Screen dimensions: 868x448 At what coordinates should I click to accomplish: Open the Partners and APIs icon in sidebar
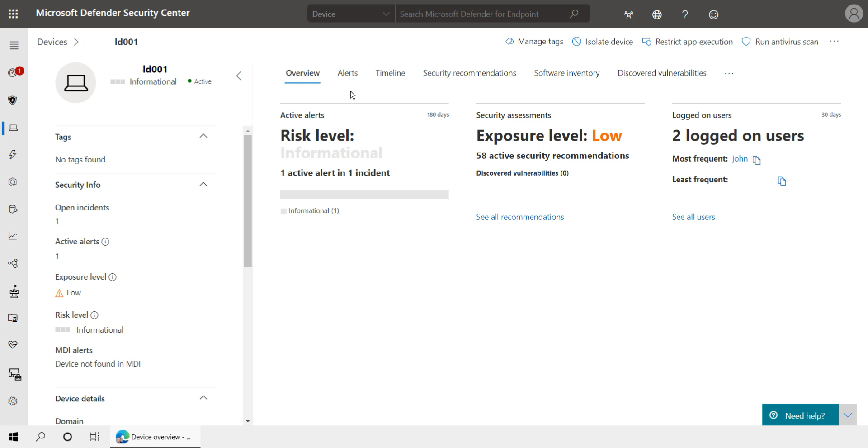(13, 263)
